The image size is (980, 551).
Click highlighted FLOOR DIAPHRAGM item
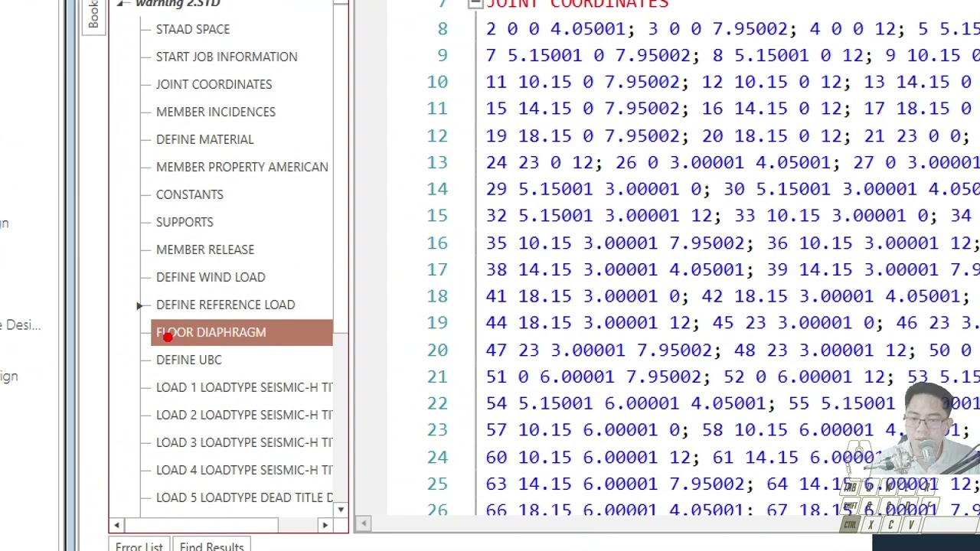242,332
